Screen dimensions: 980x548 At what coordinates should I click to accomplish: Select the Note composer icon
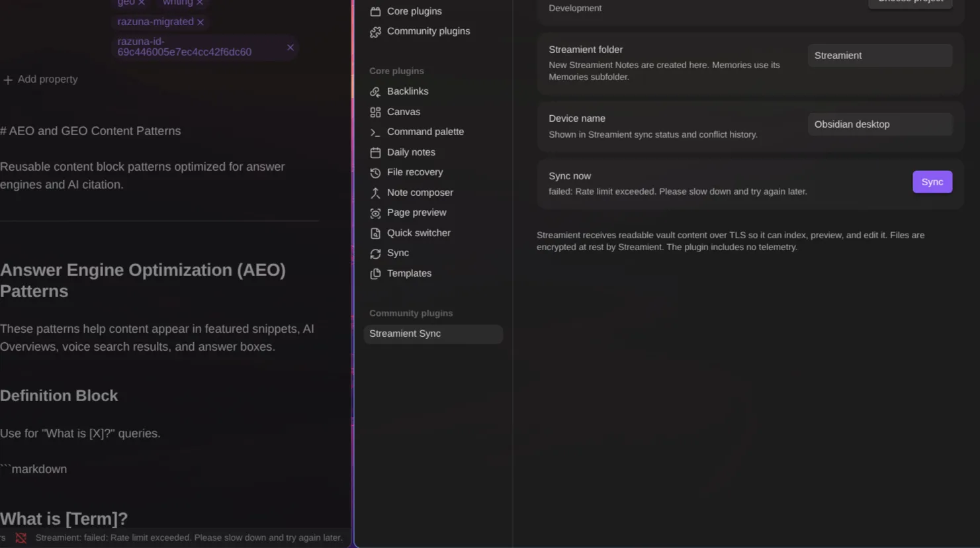[x=375, y=193]
